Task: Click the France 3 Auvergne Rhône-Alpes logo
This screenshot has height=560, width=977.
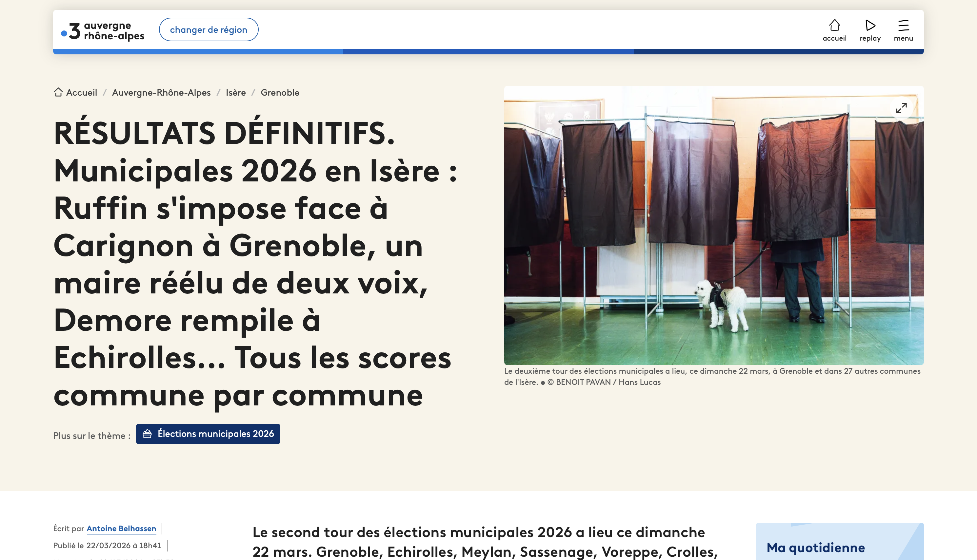Action: click(102, 30)
